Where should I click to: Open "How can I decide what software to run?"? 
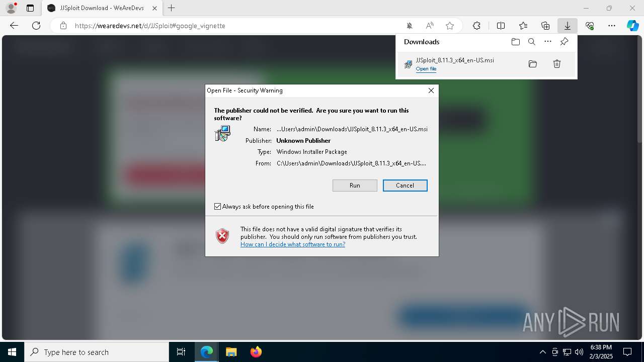(x=293, y=244)
